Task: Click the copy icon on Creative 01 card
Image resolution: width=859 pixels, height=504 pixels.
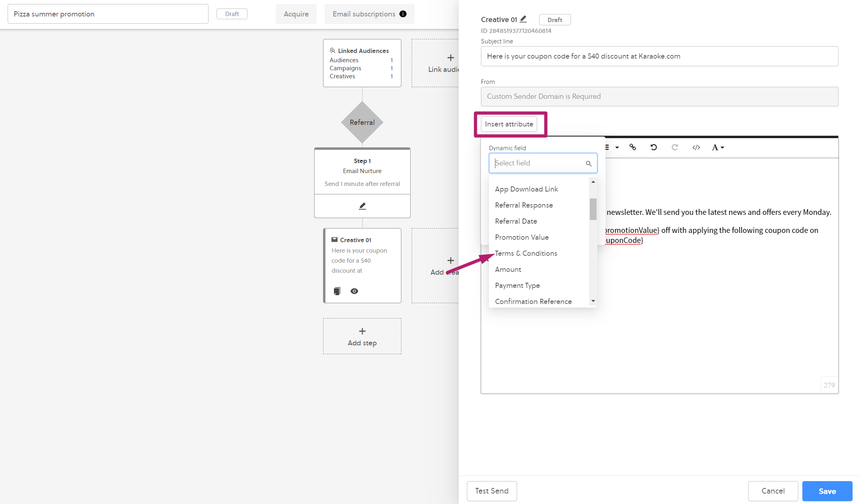Action: pyautogui.click(x=337, y=291)
